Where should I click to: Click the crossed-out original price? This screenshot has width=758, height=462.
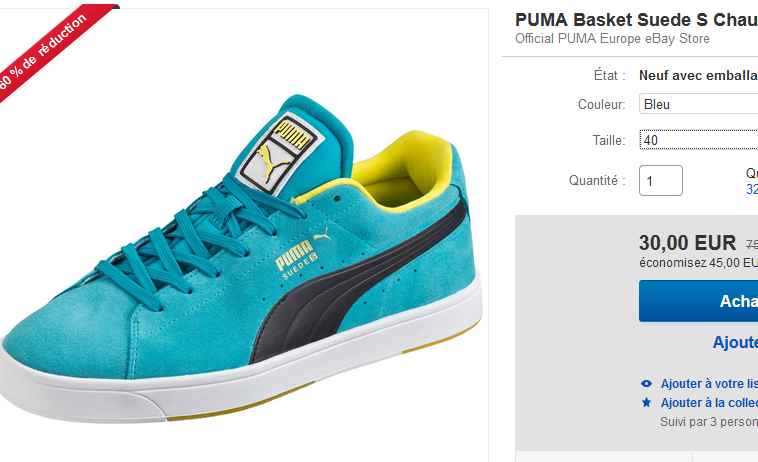tap(751, 245)
